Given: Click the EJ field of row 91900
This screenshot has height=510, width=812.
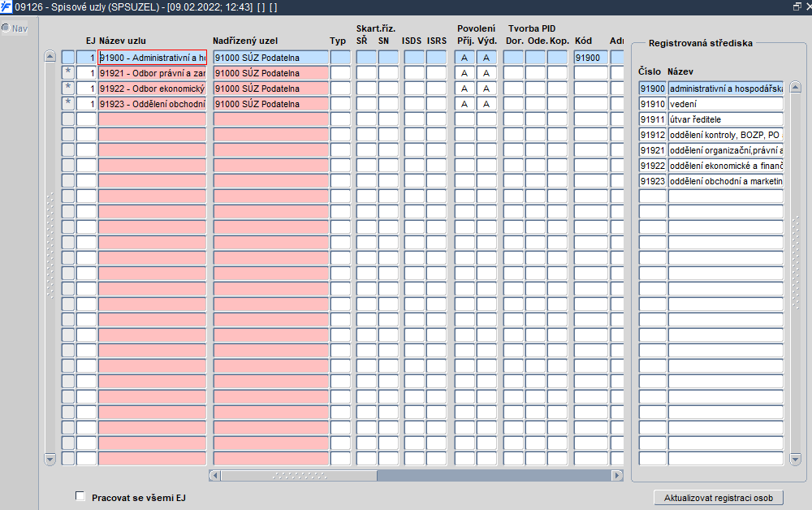Looking at the screenshot, I should coord(87,58).
